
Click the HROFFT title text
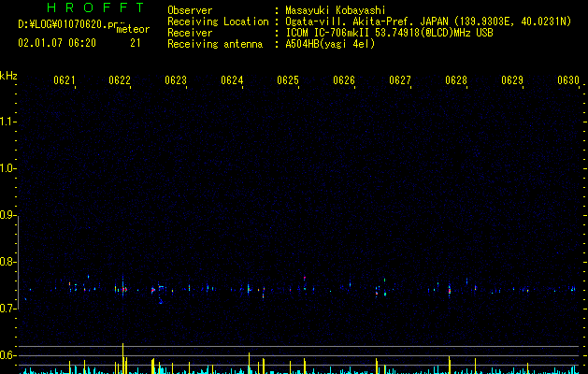[x=95, y=7]
